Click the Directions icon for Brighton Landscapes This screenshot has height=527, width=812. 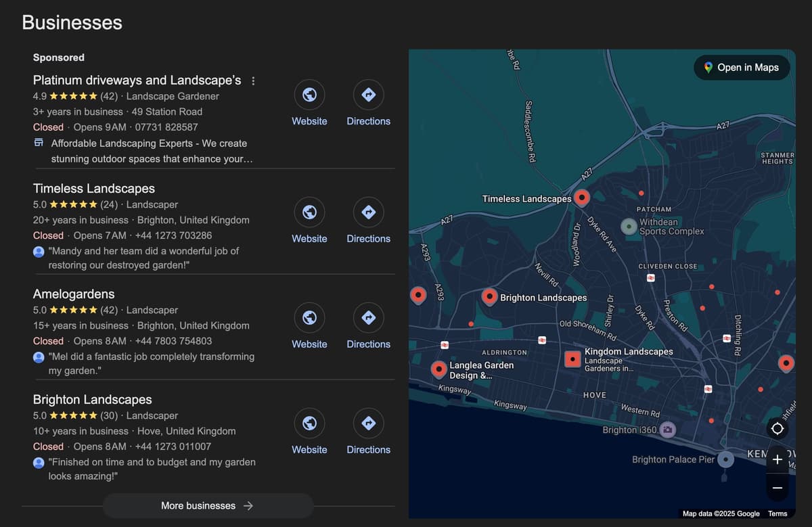[x=368, y=422]
